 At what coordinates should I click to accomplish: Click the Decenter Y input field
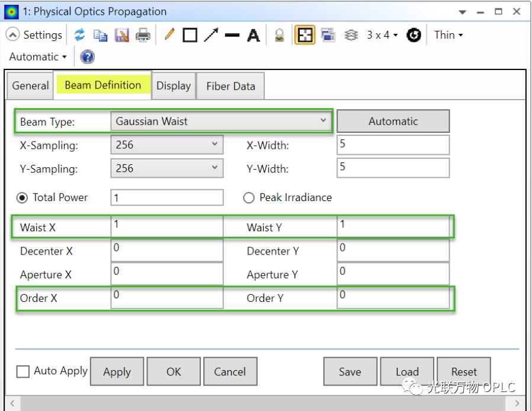tap(393, 250)
